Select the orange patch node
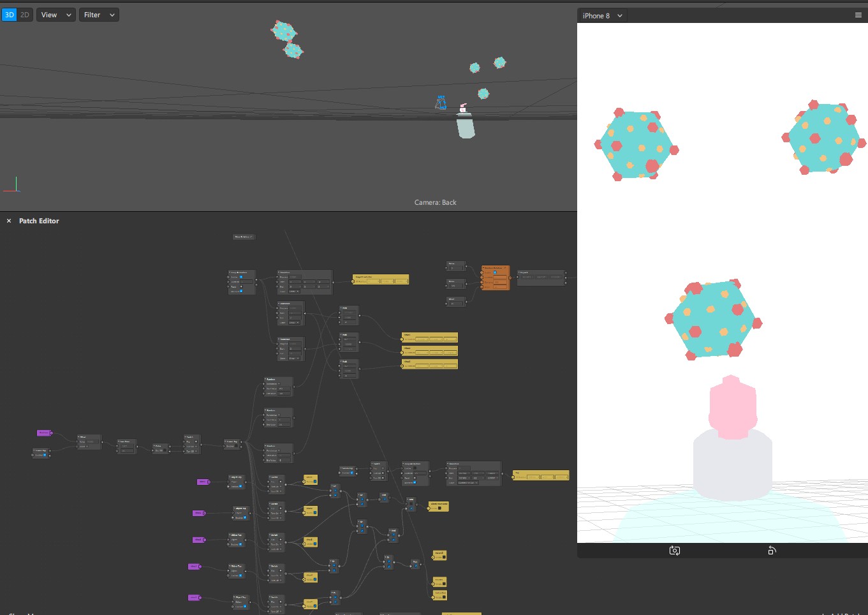868x615 pixels. (496, 278)
